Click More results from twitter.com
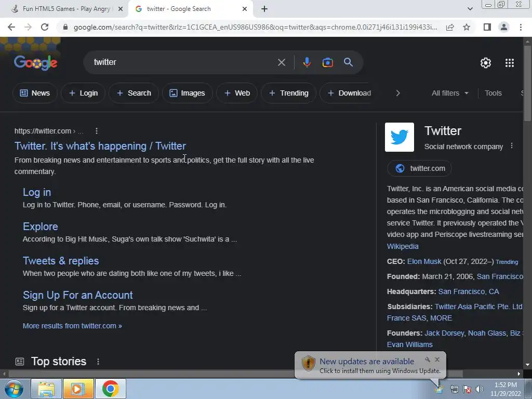This screenshot has height=399, width=532. 72,326
